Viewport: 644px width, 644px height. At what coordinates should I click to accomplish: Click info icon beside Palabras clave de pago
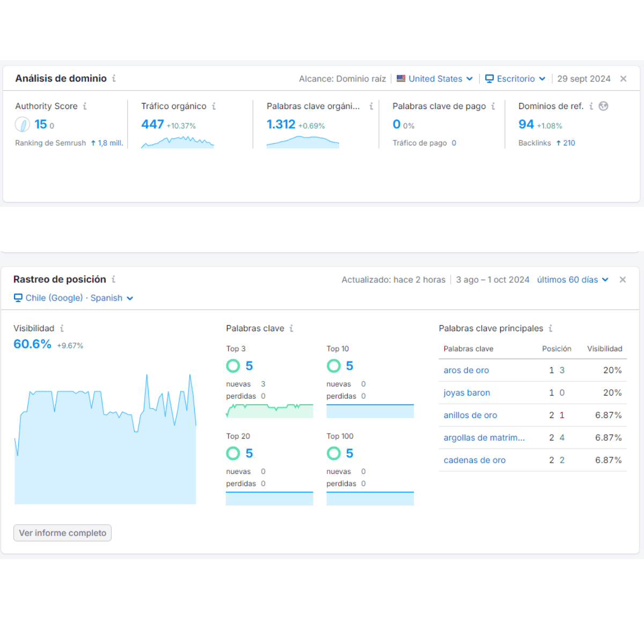(x=493, y=106)
